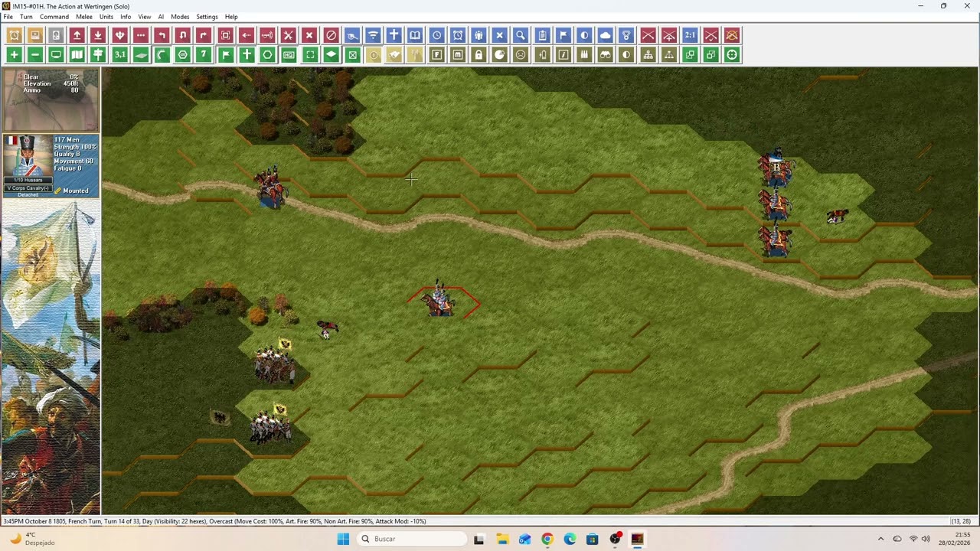This screenshot has height=551, width=980.
Task: Open the Turn menu
Action: [26, 17]
